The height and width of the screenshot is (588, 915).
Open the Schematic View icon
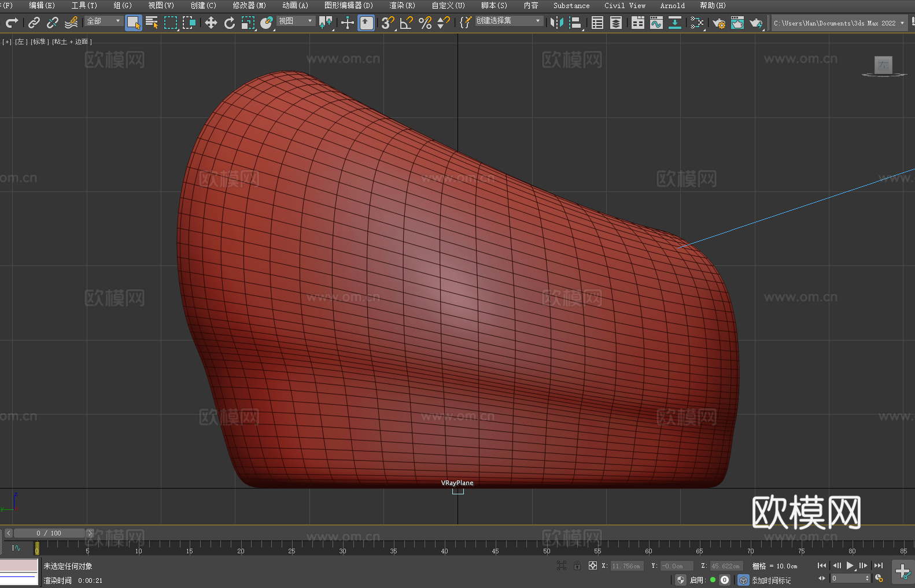674,23
